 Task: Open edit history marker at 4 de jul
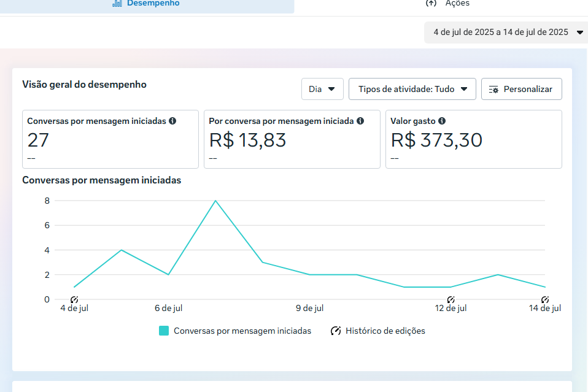74,299
